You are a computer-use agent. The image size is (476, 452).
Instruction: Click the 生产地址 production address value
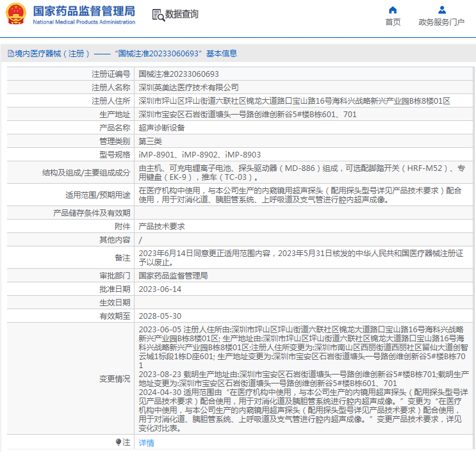click(x=247, y=115)
